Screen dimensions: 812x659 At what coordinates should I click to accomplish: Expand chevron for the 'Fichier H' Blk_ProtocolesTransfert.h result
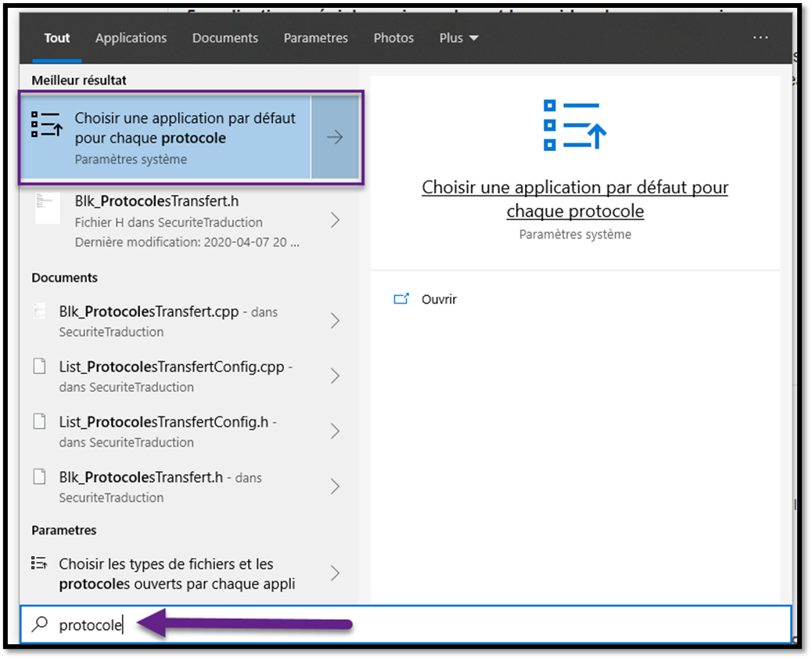pos(335,220)
